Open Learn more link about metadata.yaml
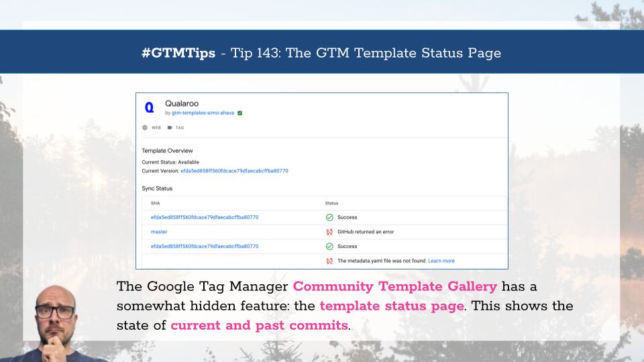644x362 pixels. 441,261
